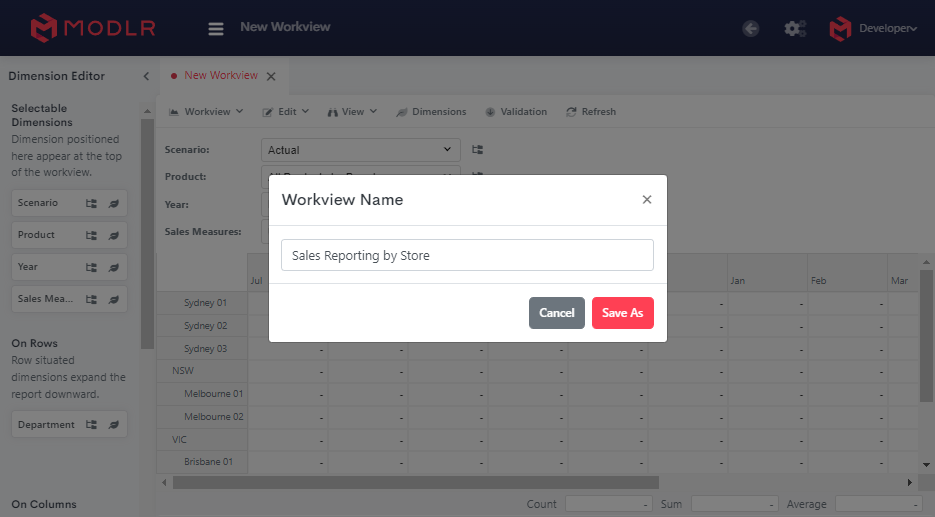935x517 pixels.
Task: Close the New Workview tab
Action: pos(271,76)
